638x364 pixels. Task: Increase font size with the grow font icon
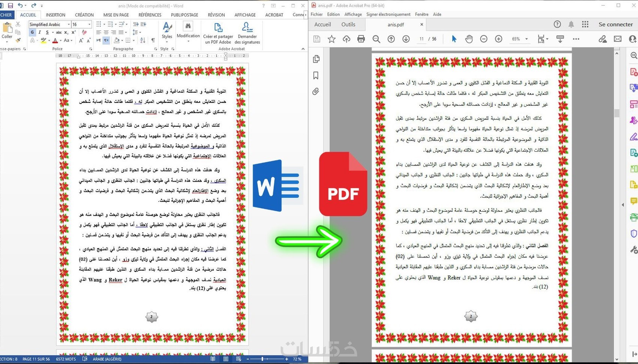point(81,41)
